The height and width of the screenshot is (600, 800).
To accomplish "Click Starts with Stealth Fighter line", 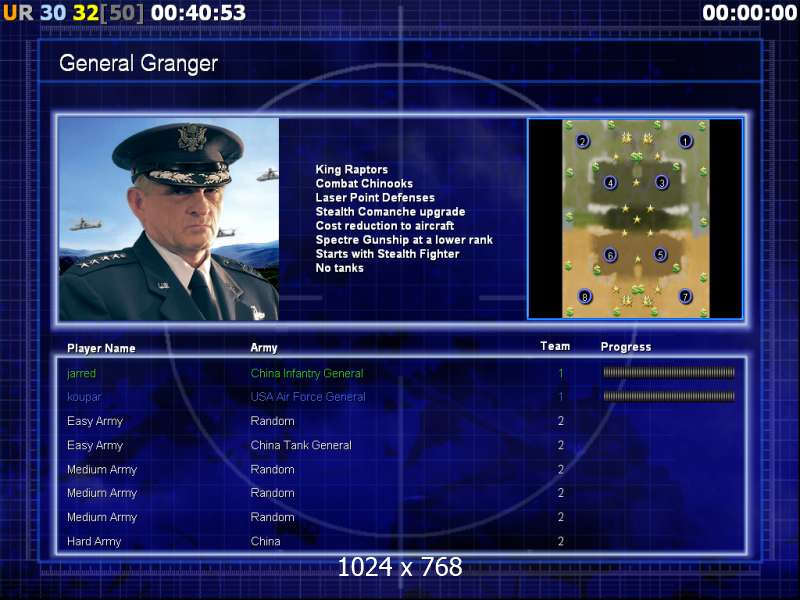I will (x=387, y=254).
